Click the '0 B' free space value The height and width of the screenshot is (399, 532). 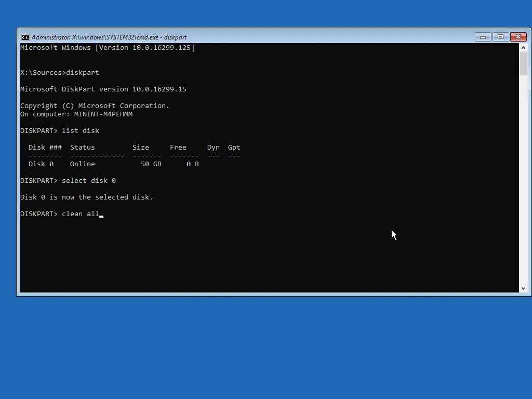pyautogui.click(x=192, y=164)
